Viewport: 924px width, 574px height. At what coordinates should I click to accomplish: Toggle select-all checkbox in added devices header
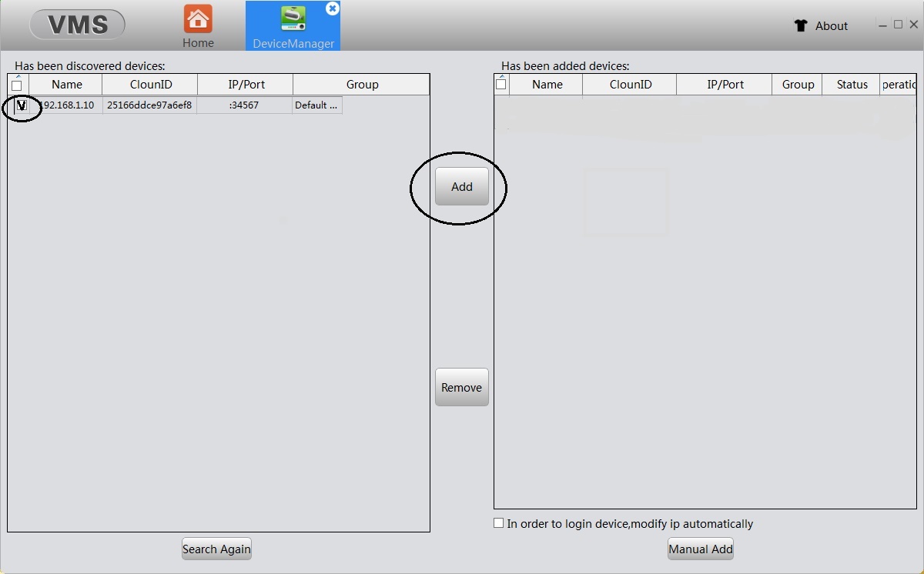coord(501,85)
